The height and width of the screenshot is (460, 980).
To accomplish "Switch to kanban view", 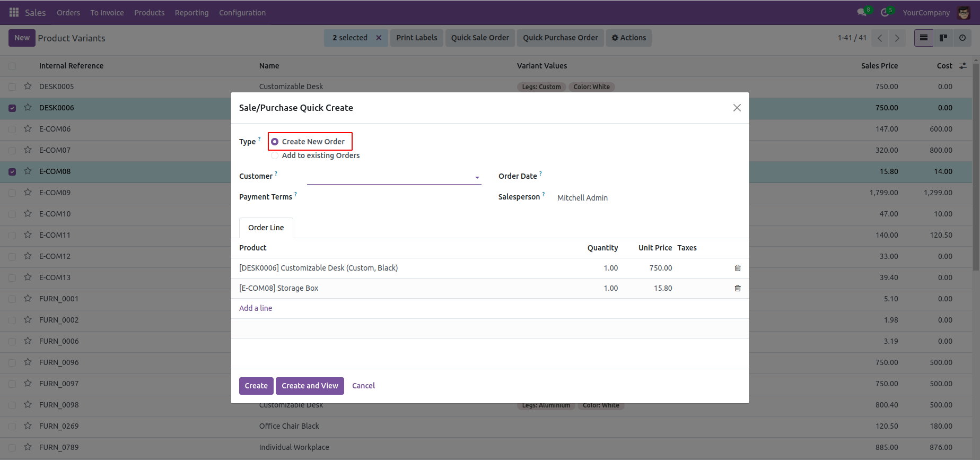I will click(943, 38).
